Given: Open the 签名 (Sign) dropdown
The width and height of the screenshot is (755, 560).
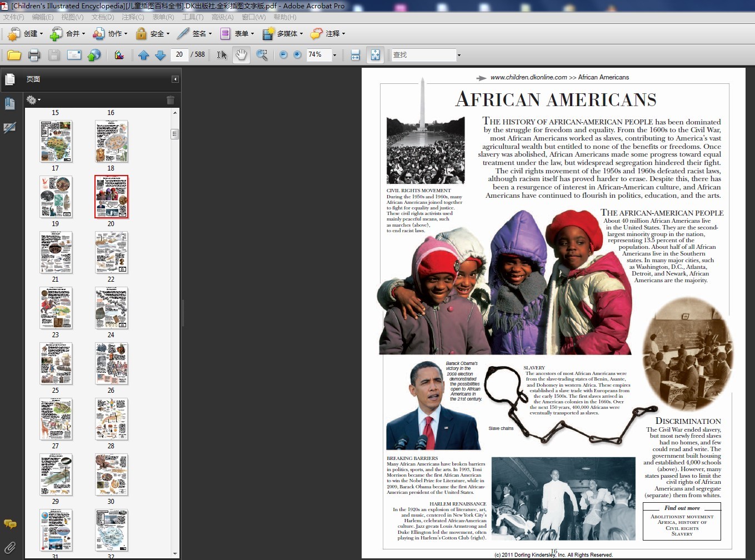Looking at the screenshot, I should point(194,34).
